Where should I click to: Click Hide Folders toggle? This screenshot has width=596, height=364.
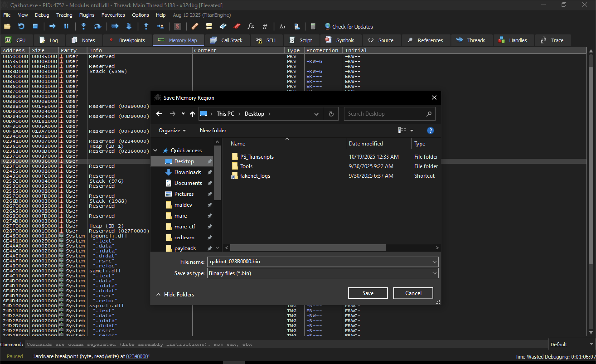[x=175, y=294]
